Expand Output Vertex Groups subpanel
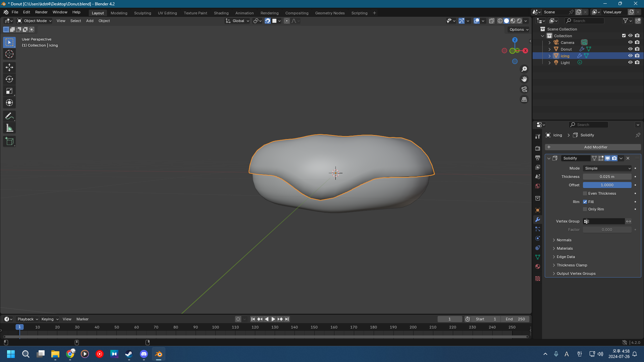The width and height of the screenshot is (644, 362). pyautogui.click(x=576, y=274)
